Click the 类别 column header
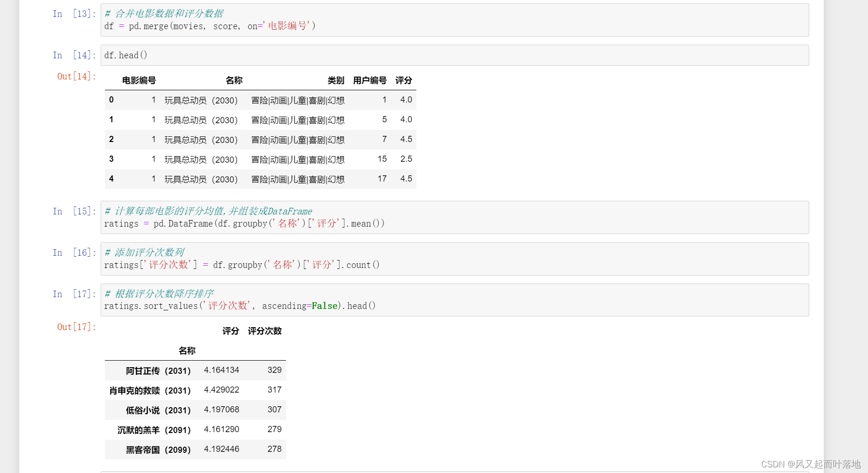868x473 pixels. tap(336, 80)
